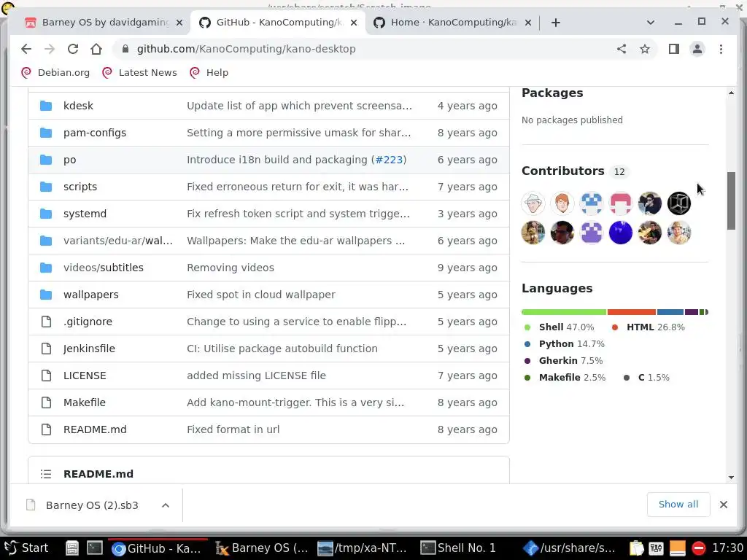Select the GitHub - KanoComputing tab

tap(278, 23)
